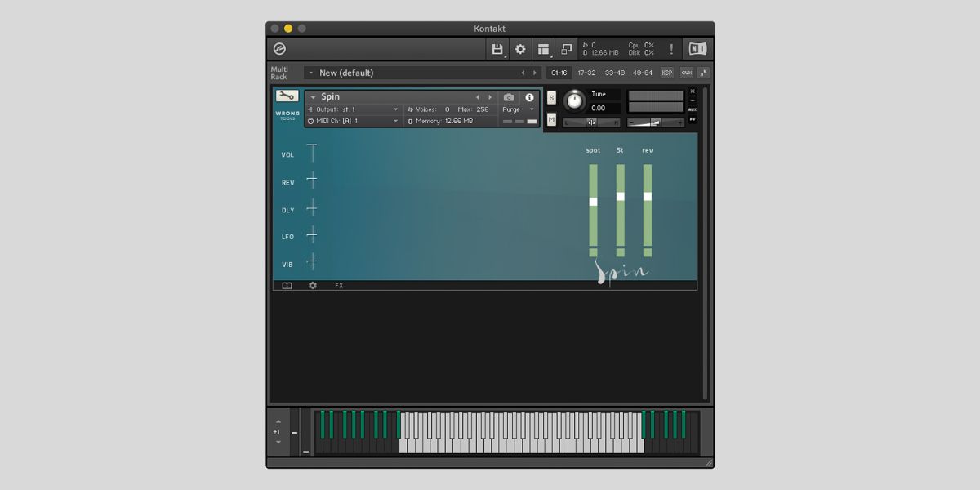
Task: Toggle the instrument aux sends button
Action: [x=693, y=109]
